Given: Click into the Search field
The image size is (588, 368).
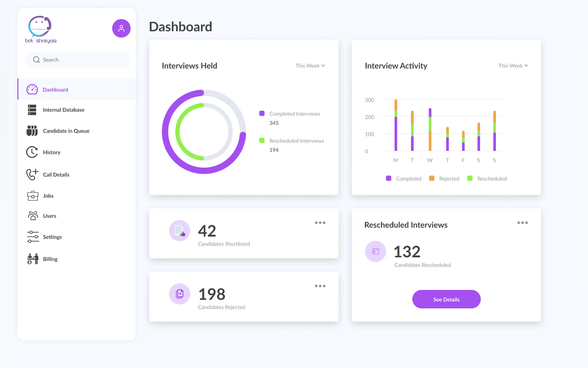Looking at the screenshot, I should [78, 60].
